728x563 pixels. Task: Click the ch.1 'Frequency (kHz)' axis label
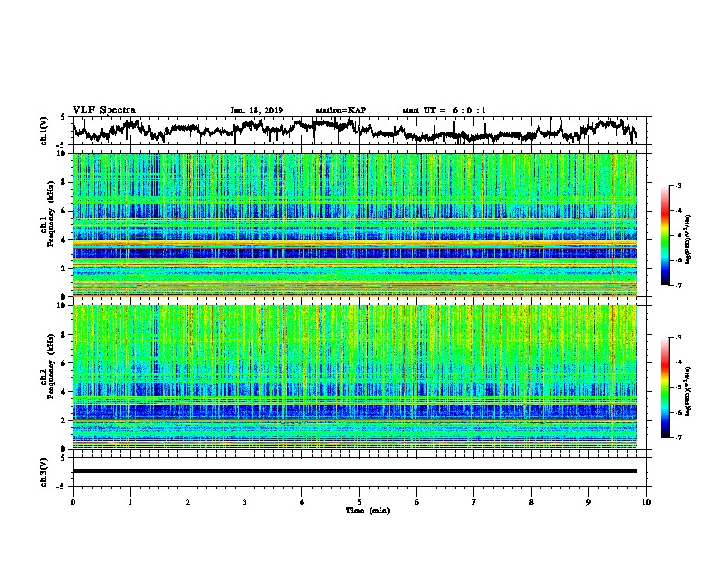[51, 213]
